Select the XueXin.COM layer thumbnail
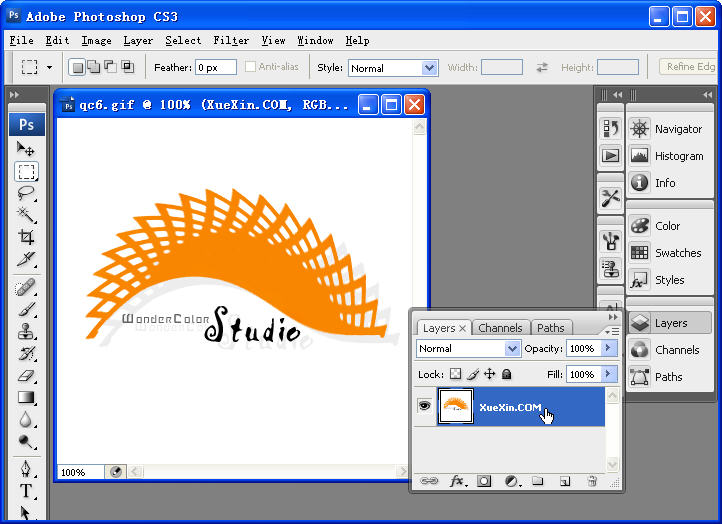This screenshot has width=722, height=524. point(455,406)
